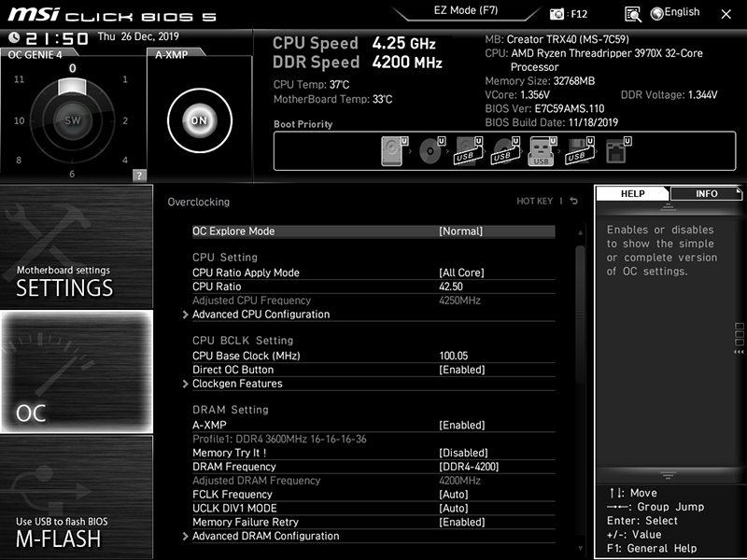Click the DDR Voltage 1.344V reading
This screenshot has height=560, width=747.
669,95
